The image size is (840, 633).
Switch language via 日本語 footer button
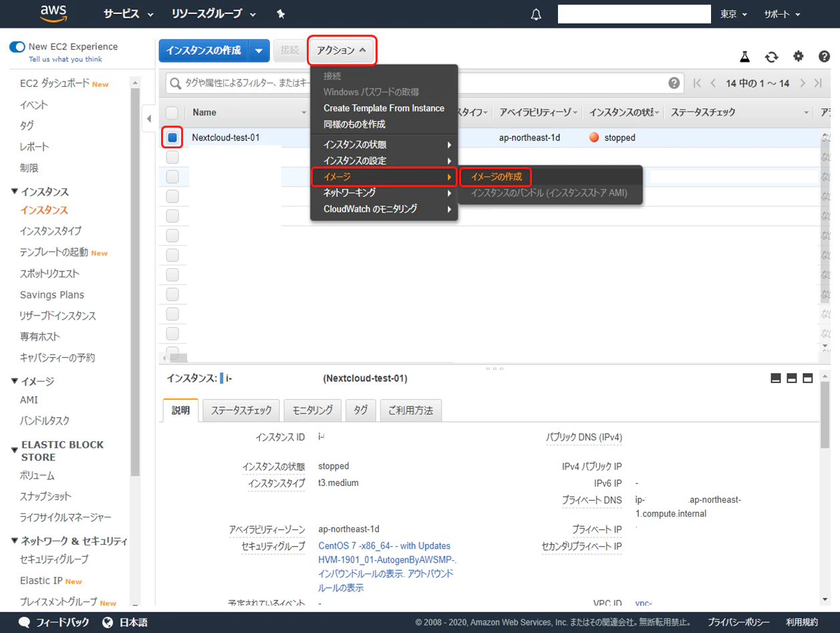[x=134, y=622]
